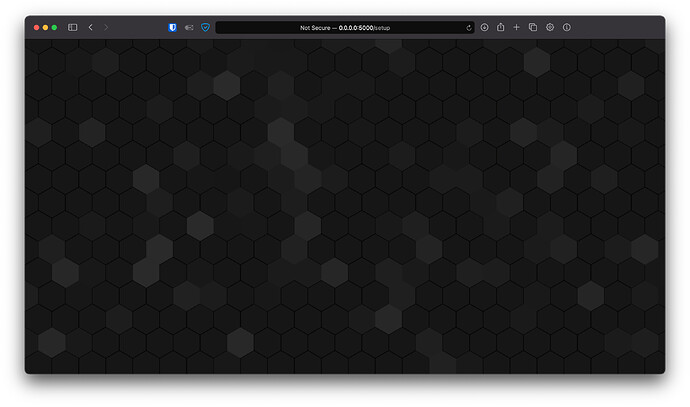Go forward to the next page
The height and width of the screenshot is (407, 690).
pos(106,27)
